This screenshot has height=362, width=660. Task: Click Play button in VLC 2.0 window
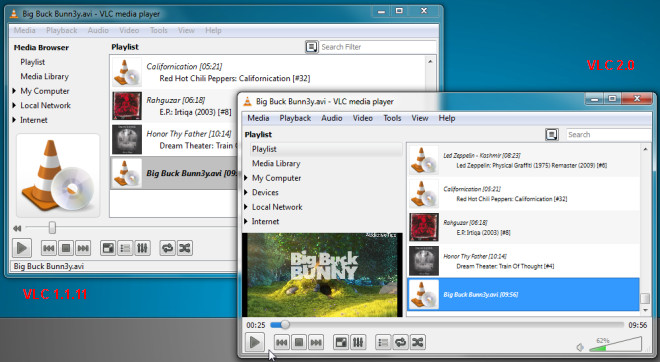255,342
